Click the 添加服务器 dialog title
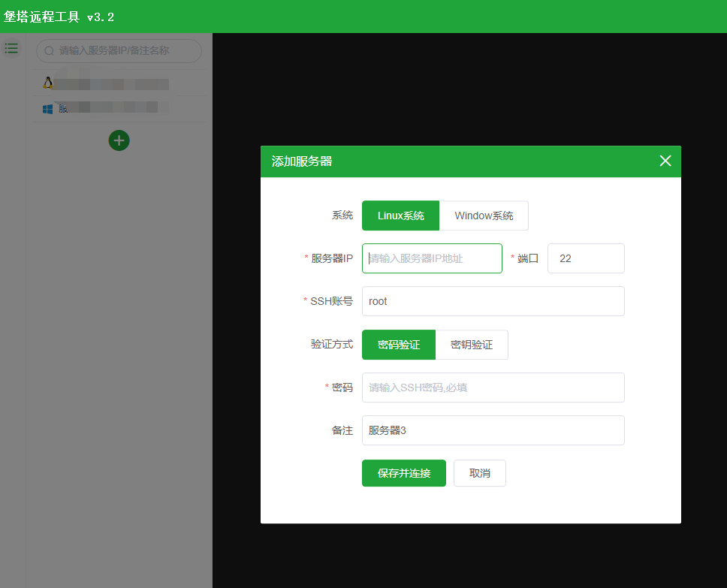The height and width of the screenshot is (588, 727). point(302,161)
